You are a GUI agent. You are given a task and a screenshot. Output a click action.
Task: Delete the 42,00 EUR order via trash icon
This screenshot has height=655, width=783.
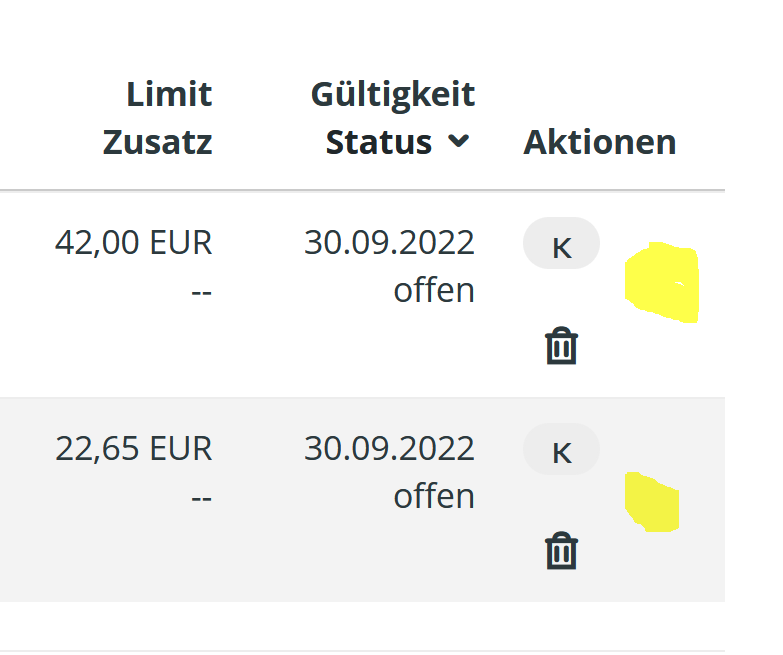click(561, 346)
